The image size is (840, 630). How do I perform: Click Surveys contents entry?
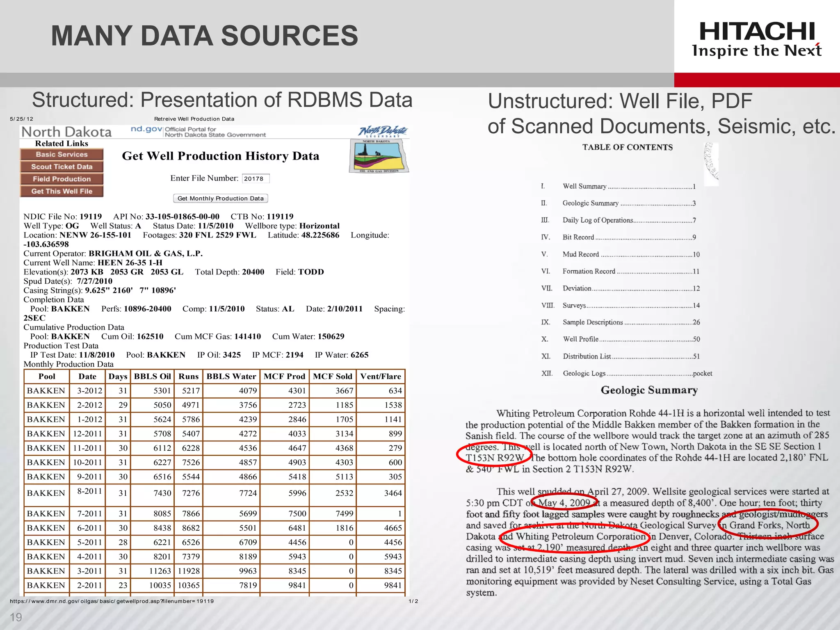[620, 306]
